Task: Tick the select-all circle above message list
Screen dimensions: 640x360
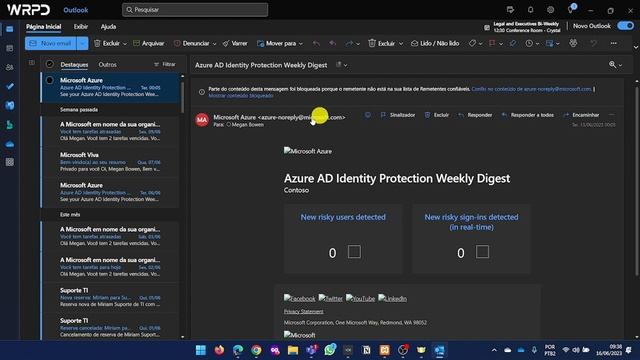Action: (49, 64)
